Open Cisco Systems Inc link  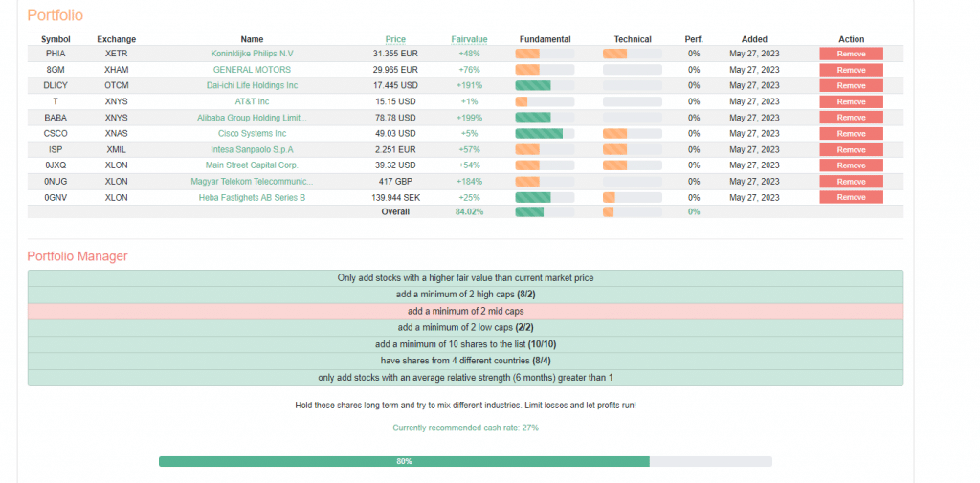(x=252, y=134)
